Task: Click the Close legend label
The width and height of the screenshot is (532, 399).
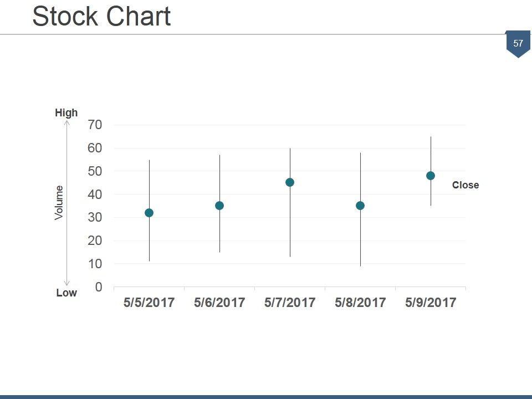Action: tap(465, 185)
